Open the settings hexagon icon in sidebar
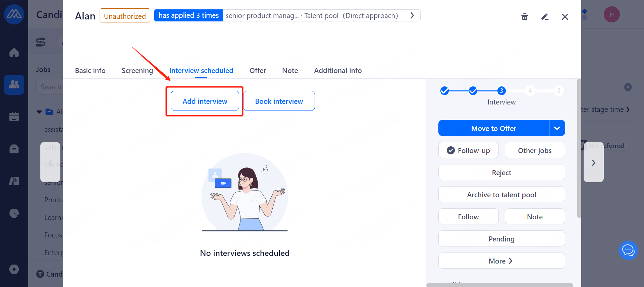The width and height of the screenshot is (644, 287). coord(14,269)
